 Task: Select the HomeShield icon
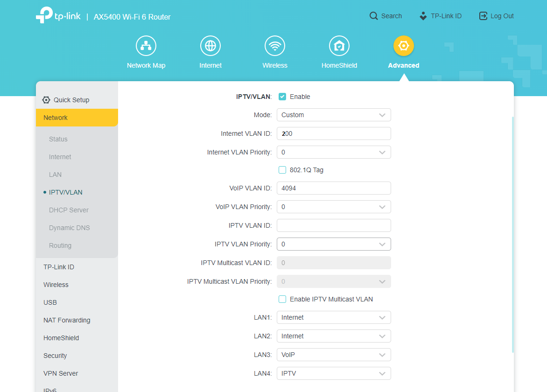(x=339, y=46)
